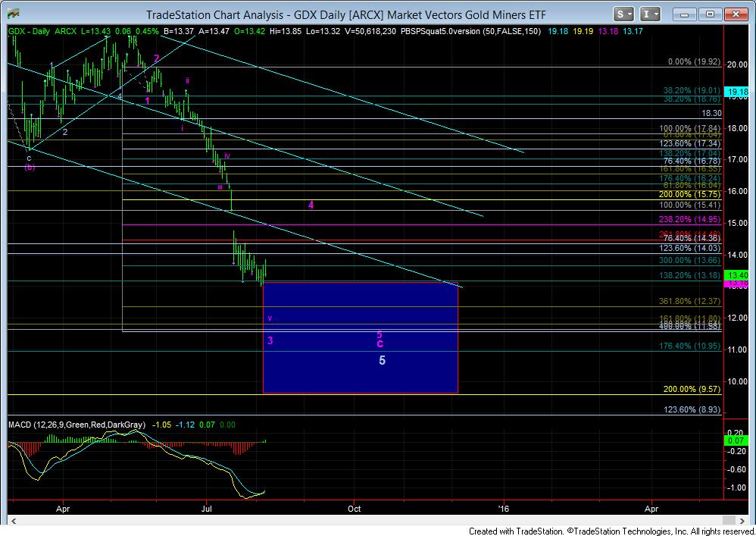Click the '76.40% (16.78)' Fibonacci label
Image resolution: width=756 pixels, height=536 pixels.
pos(692,161)
